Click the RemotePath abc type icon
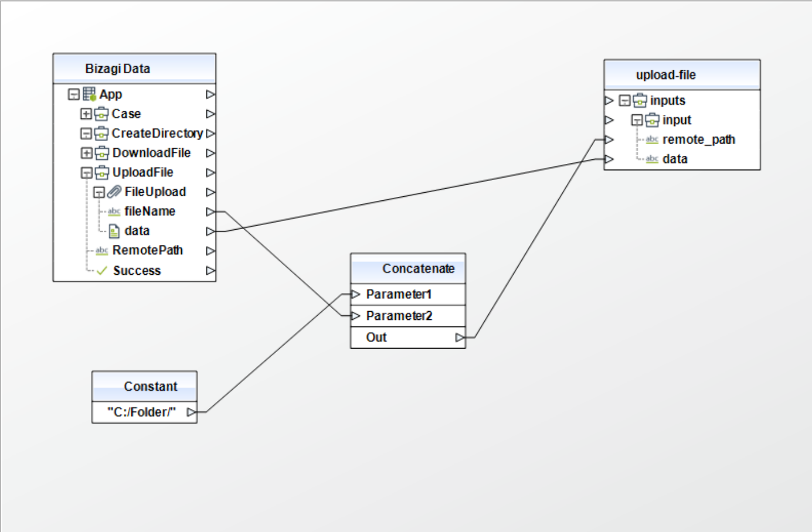 tap(101, 251)
